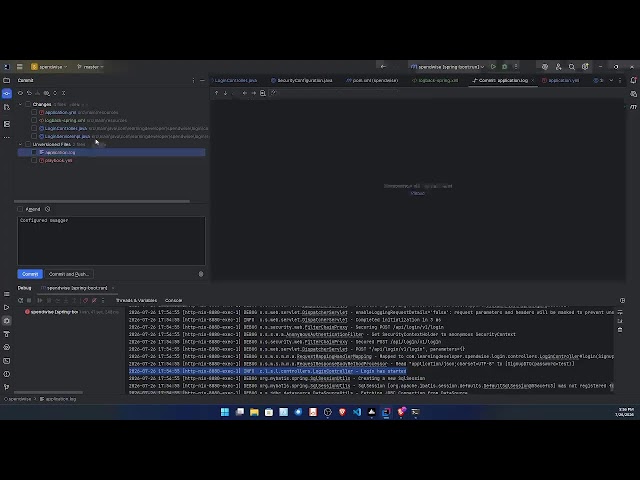
Task: Check the Unversioned Files group checkbox
Action: pyautogui.click(x=28, y=144)
